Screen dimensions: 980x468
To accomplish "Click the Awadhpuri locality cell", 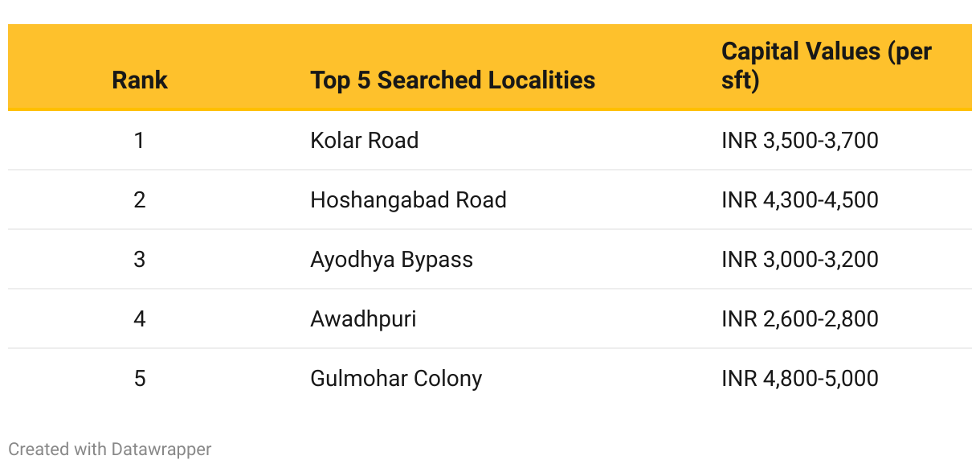I will (x=363, y=318).
